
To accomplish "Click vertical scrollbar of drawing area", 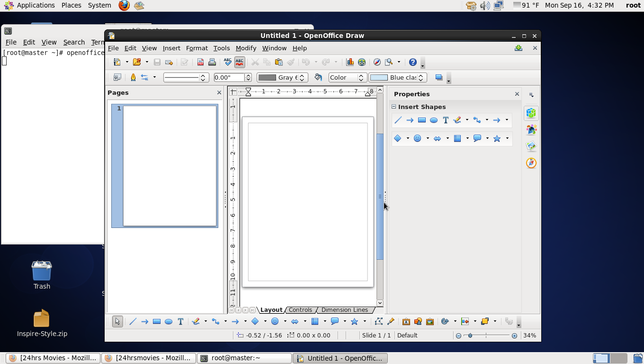I will [380, 196].
